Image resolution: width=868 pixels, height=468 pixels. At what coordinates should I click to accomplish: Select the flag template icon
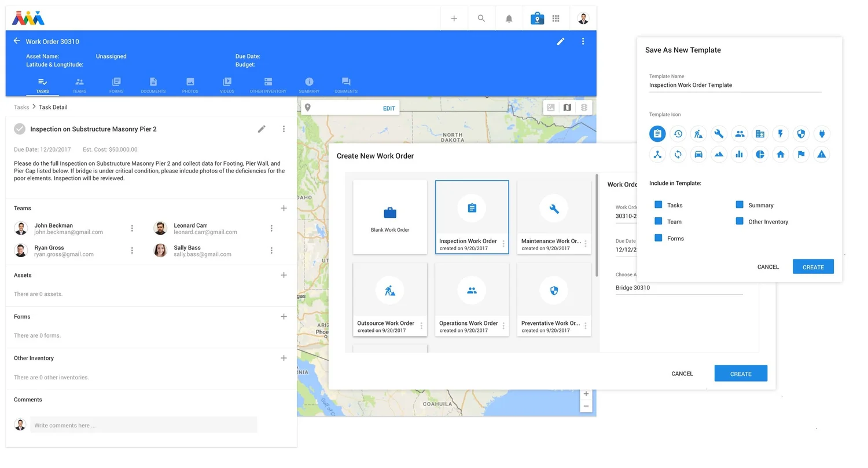pyautogui.click(x=801, y=155)
